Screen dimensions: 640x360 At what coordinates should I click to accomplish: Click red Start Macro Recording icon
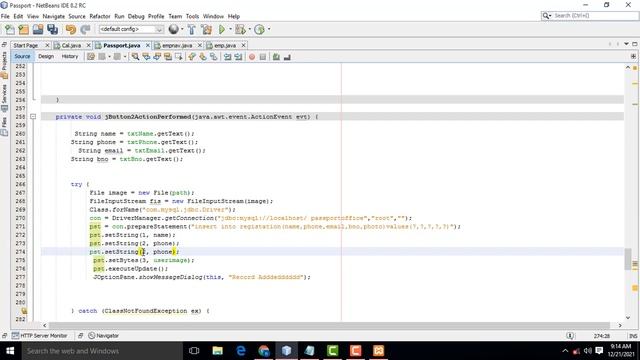(x=252, y=57)
